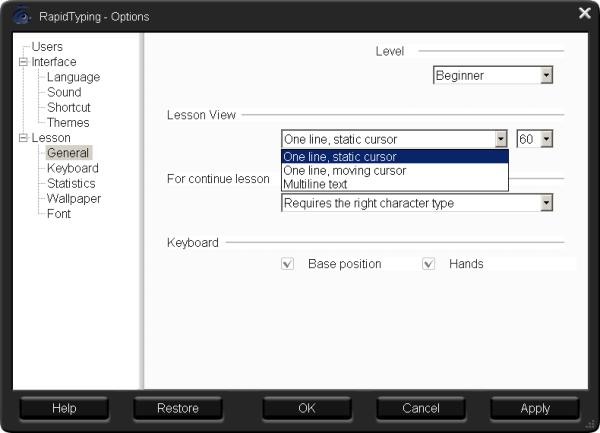600x433 pixels.
Task: Open the Themes settings page
Action: 68,122
